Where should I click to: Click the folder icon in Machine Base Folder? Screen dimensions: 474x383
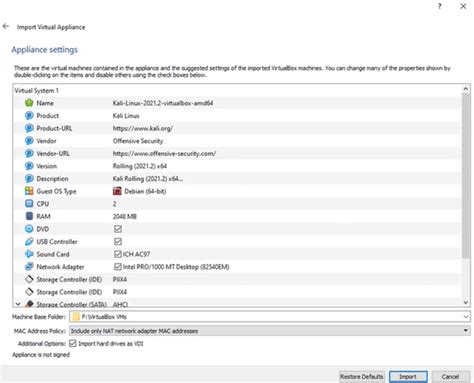point(76,316)
